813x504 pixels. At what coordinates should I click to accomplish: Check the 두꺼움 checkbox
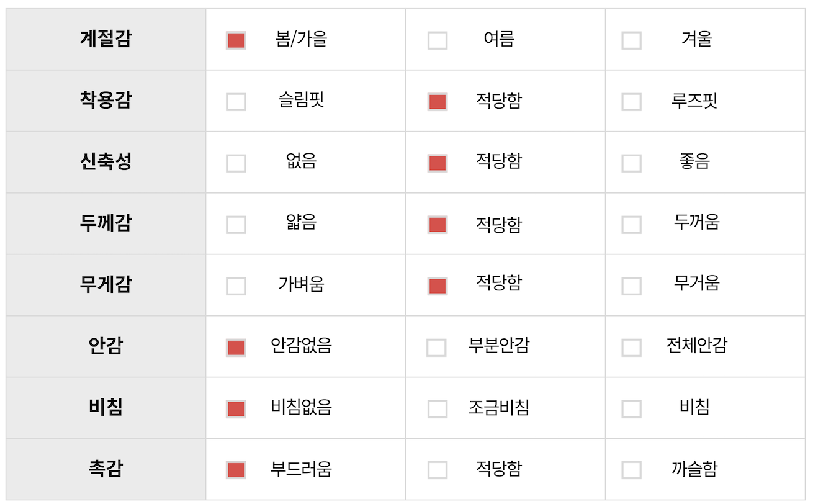[x=631, y=225]
